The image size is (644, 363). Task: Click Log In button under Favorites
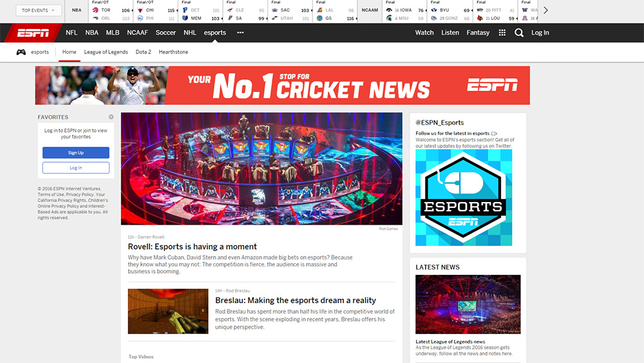(76, 168)
